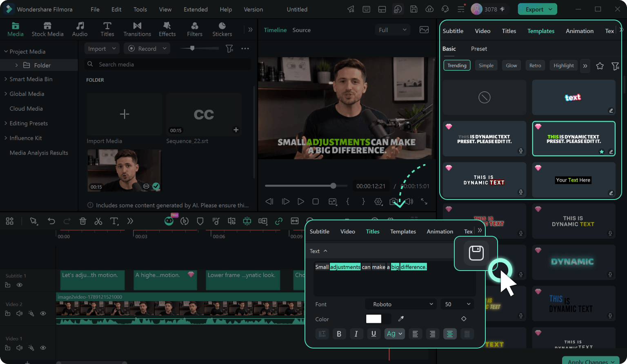Click the Undo arrow in the timeline toolbar
627x364 pixels.
click(x=51, y=221)
